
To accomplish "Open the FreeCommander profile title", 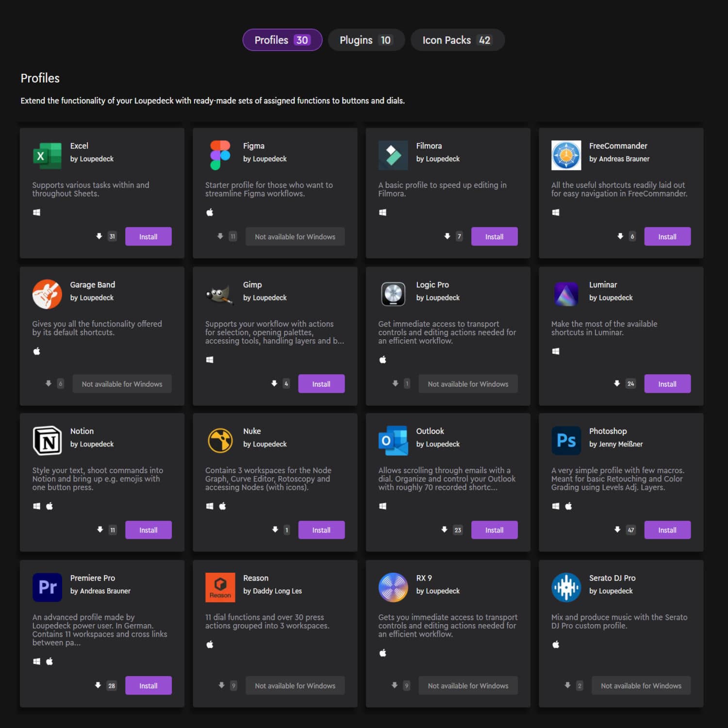I will pos(618,146).
